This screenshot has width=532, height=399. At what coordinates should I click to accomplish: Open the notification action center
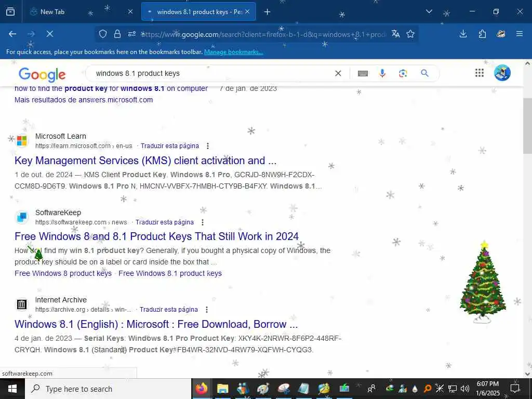coord(515,389)
